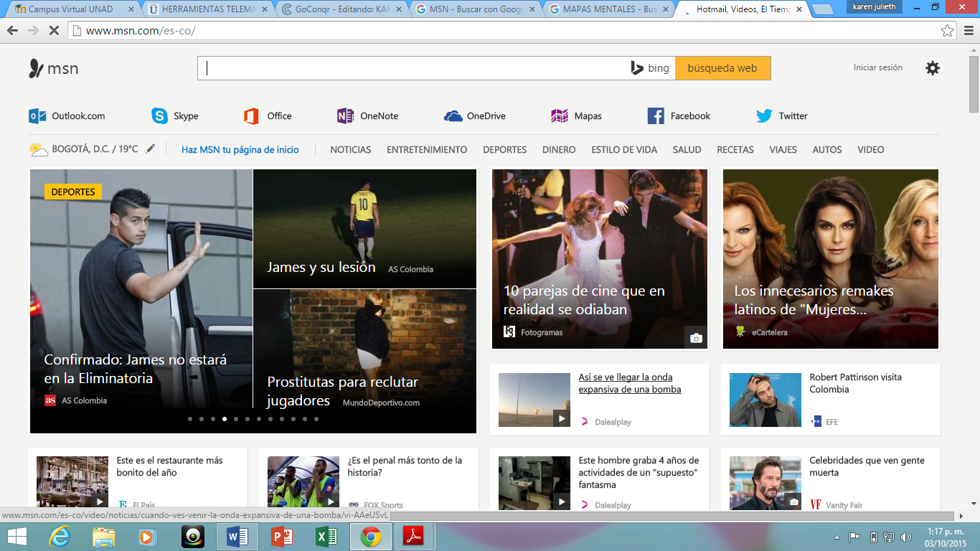980x551 pixels.
Task: Open MSN settings gear icon
Action: 932,68
